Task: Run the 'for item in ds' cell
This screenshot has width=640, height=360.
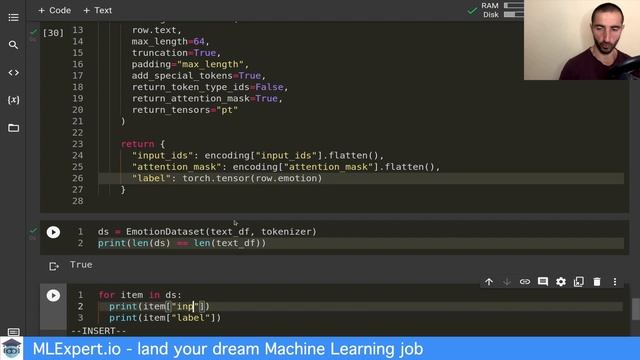Action: (x=53, y=295)
